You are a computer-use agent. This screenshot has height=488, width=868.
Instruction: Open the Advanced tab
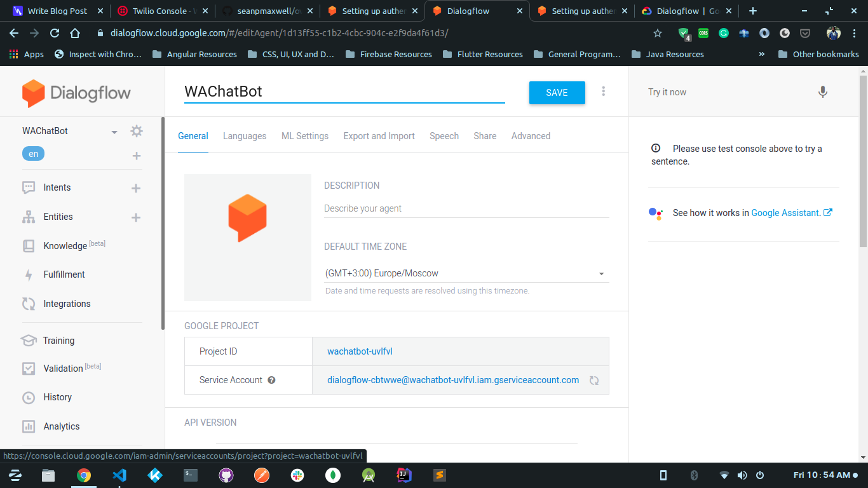coord(531,136)
